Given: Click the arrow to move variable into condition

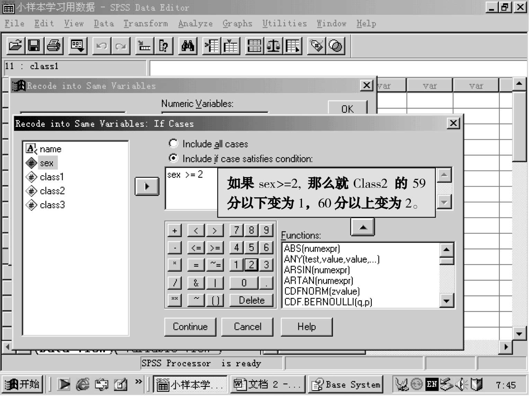Looking at the screenshot, I should (x=147, y=187).
